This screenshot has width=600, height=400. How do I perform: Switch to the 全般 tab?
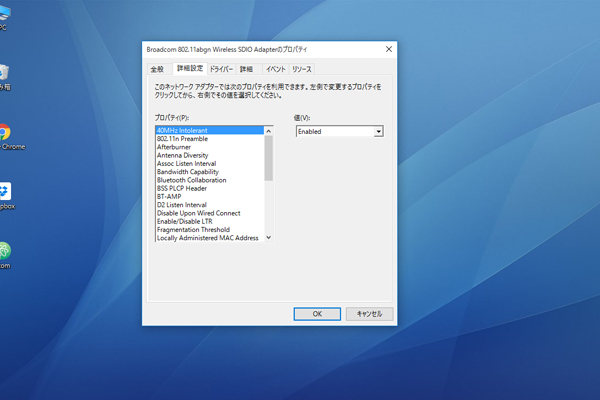(x=157, y=69)
